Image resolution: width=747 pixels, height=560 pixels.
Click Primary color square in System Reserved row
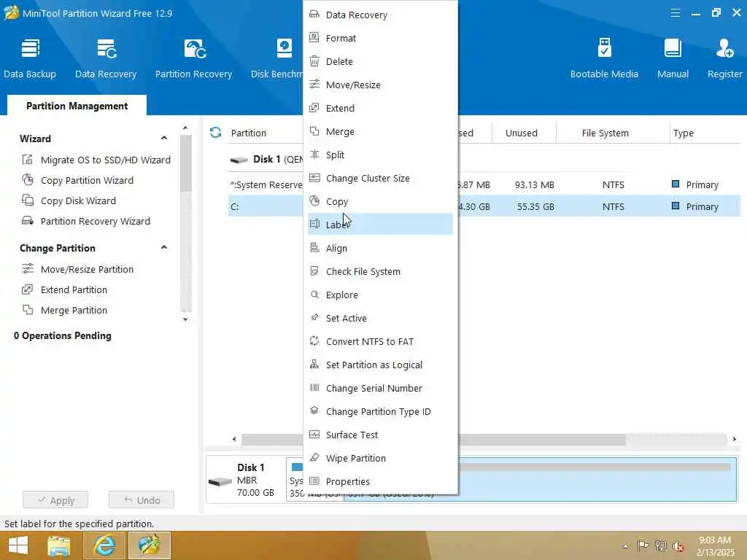pyautogui.click(x=675, y=184)
